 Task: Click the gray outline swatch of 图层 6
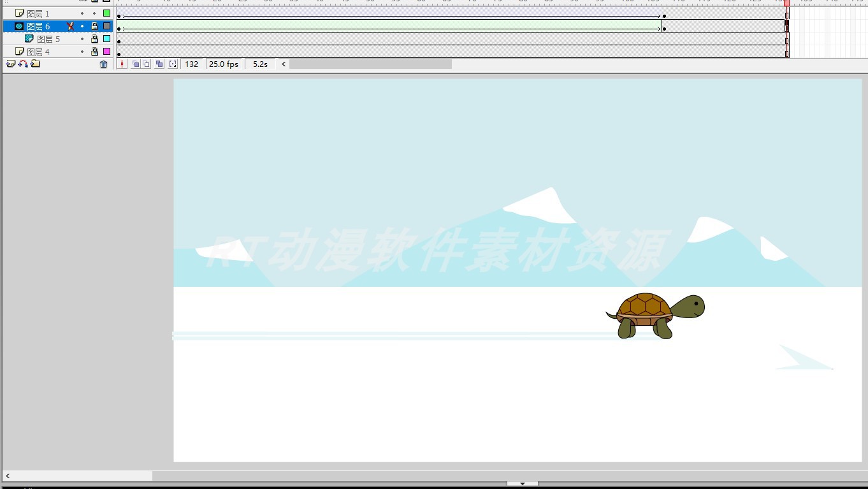click(x=106, y=26)
